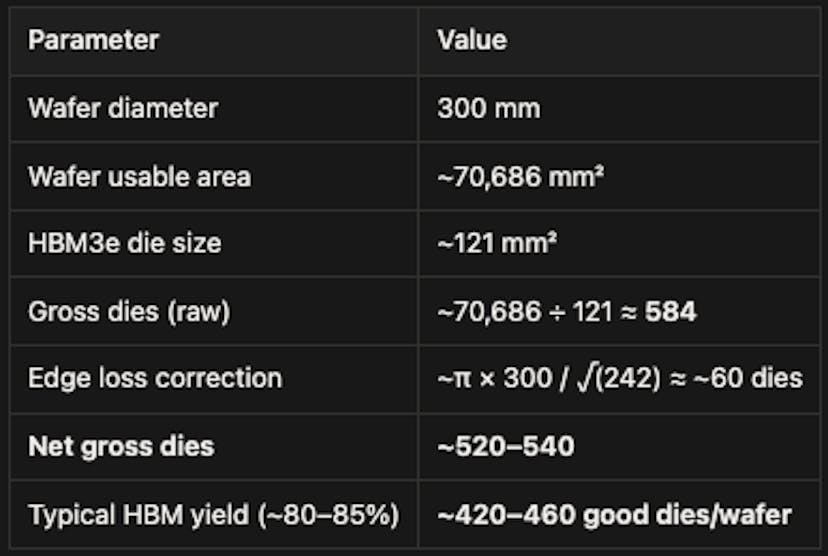
Task: Click the "~520–540" value cell
Action: (505, 446)
